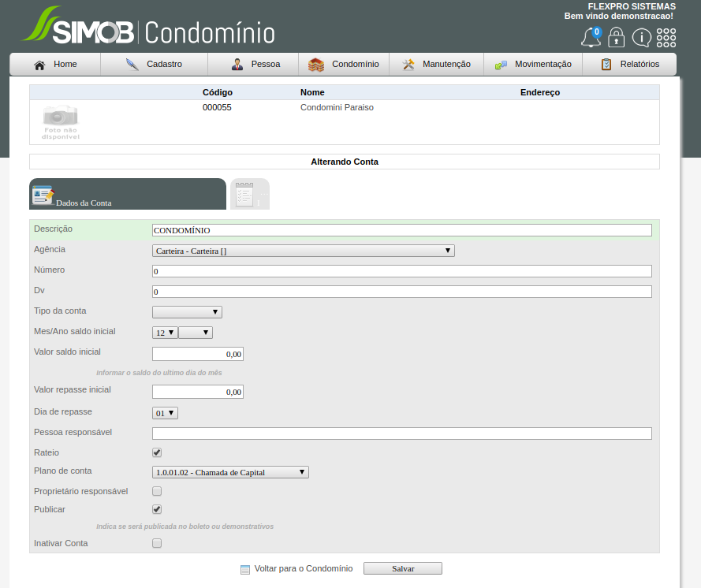Toggle the Rateio checkbox
This screenshot has height=588, width=701.
pyautogui.click(x=157, y=452)
